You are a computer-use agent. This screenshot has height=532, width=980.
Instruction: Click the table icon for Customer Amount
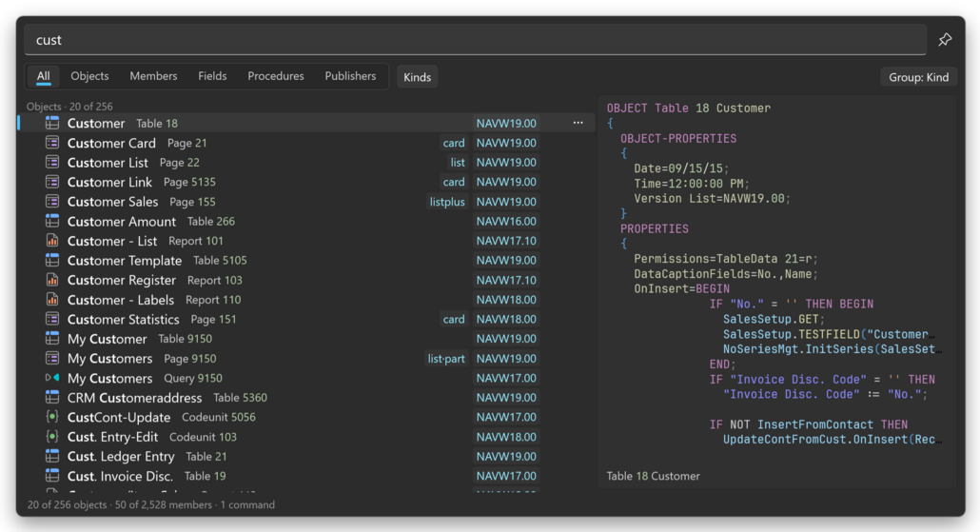(52, 221)
